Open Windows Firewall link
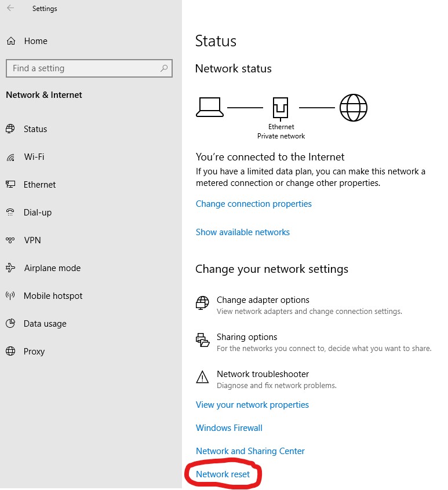This screenshot has height=490, width=448. coord(229,428)
